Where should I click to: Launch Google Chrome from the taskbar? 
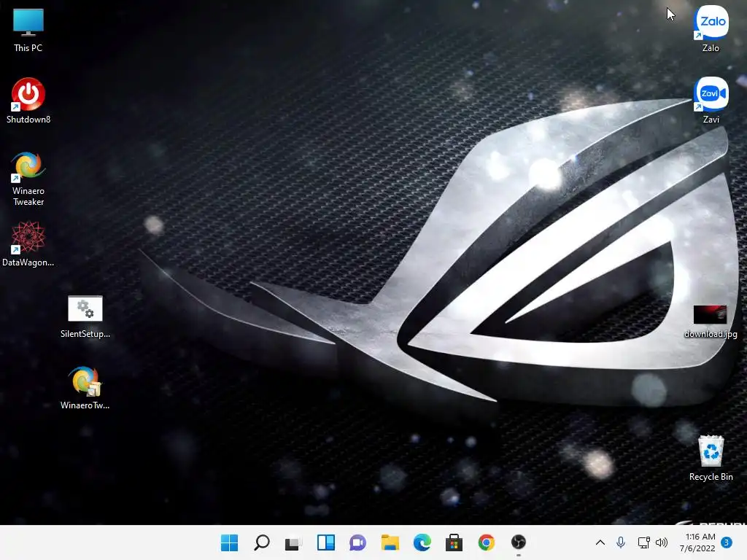click(x=487, y=542)
